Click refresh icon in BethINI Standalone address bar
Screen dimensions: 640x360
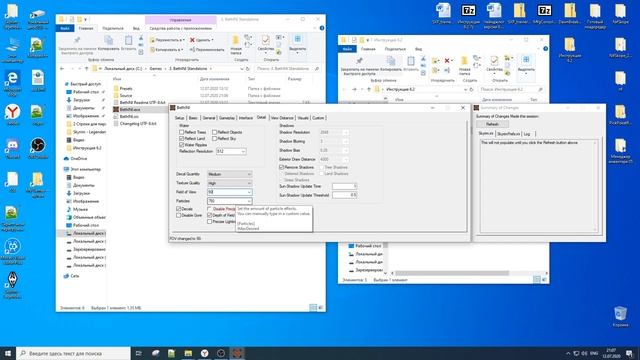click(x=247, y=69)
